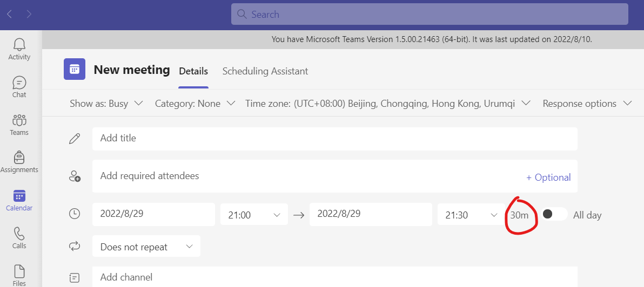Click the Add required attendees field
Screen dimensions: 644x287
click(x=335, y=176)
